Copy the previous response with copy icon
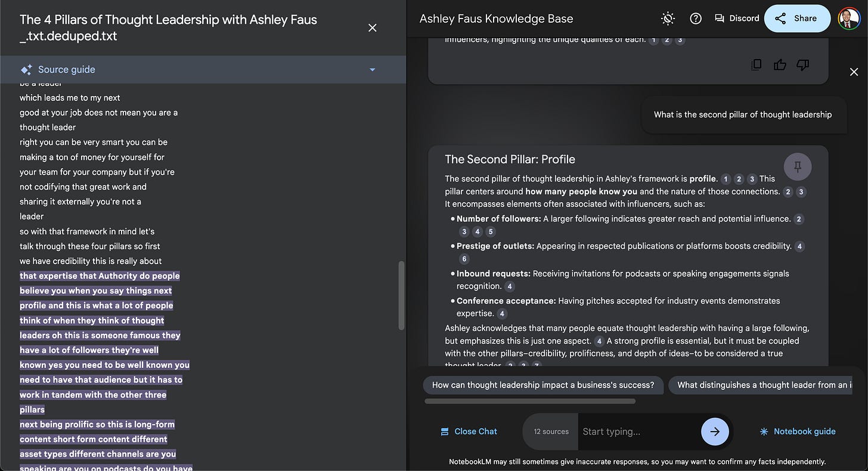 (757, 64)
